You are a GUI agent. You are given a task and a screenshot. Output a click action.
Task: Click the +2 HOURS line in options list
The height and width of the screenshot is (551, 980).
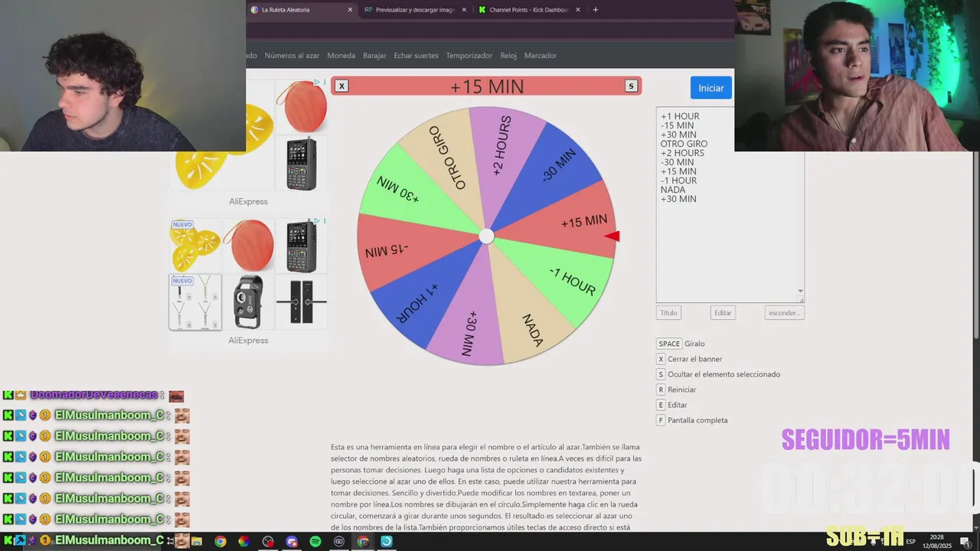pos(682,153)
